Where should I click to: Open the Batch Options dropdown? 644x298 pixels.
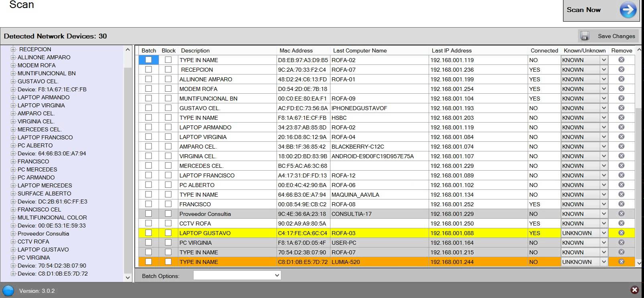click(x=237, y=275)
